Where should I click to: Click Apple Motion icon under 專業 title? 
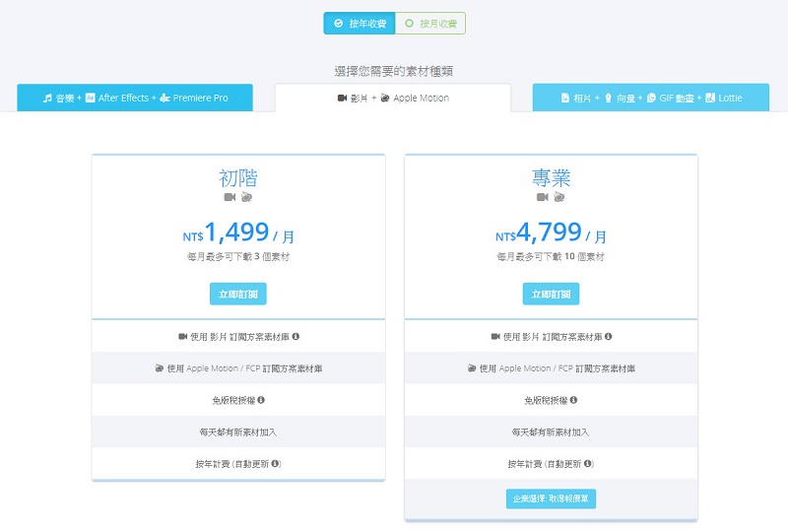(x=558, y=197)
